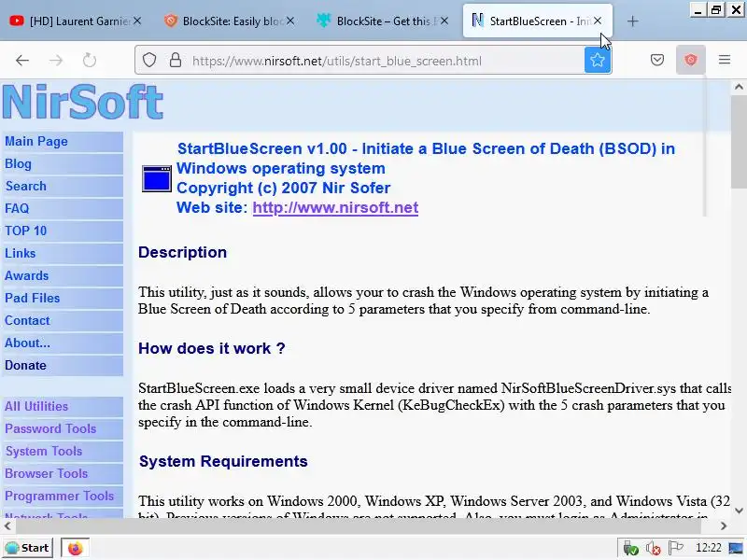The height and width of the screenshot is (560, 747).
Task: Open the Firefox hamburger menu
Action: click(725, 60)
